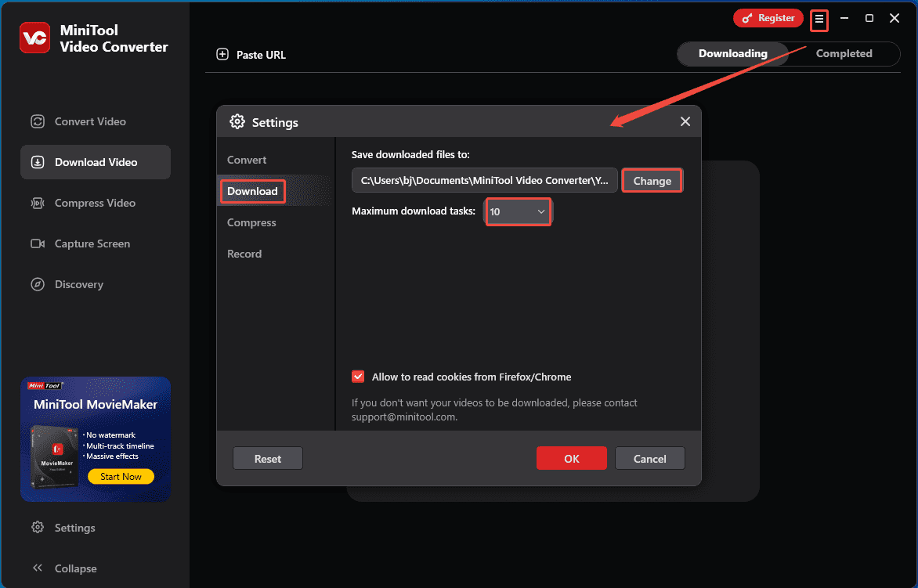Open the Maximum download tasks dropdown
Viewport: 918px width, 588px height.
tap(518, 212)
